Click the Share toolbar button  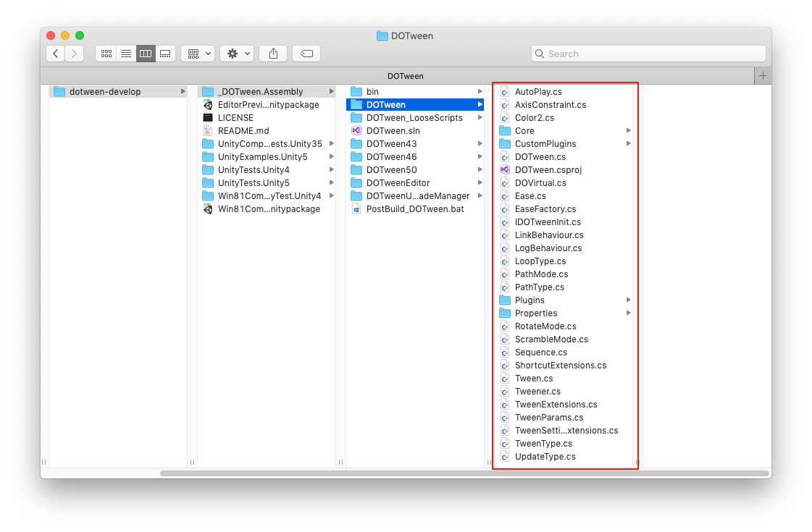point(273,54)
